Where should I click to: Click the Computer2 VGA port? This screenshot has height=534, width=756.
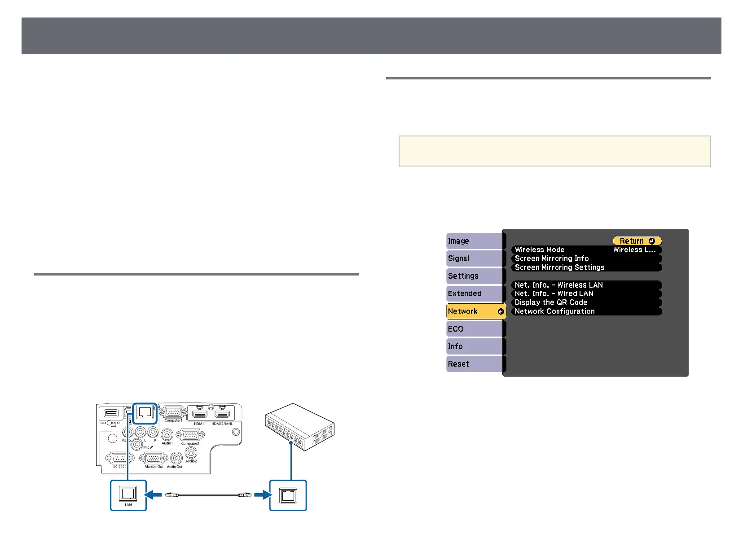(190, 435)
